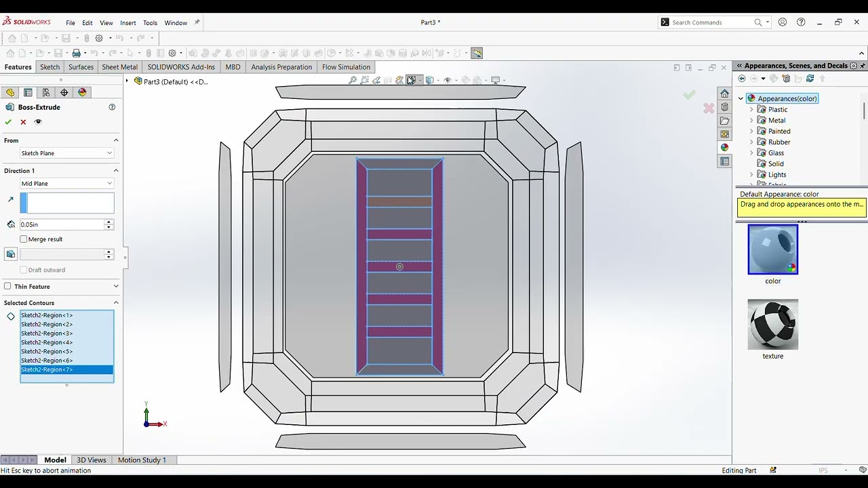The height and width of the screenshot is (488, 868).
Task: Open the Tools menu
Action: (150, 22)
